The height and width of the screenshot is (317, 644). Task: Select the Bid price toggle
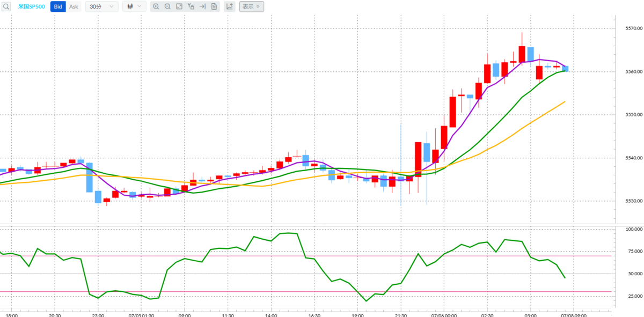tap(58, 7)
